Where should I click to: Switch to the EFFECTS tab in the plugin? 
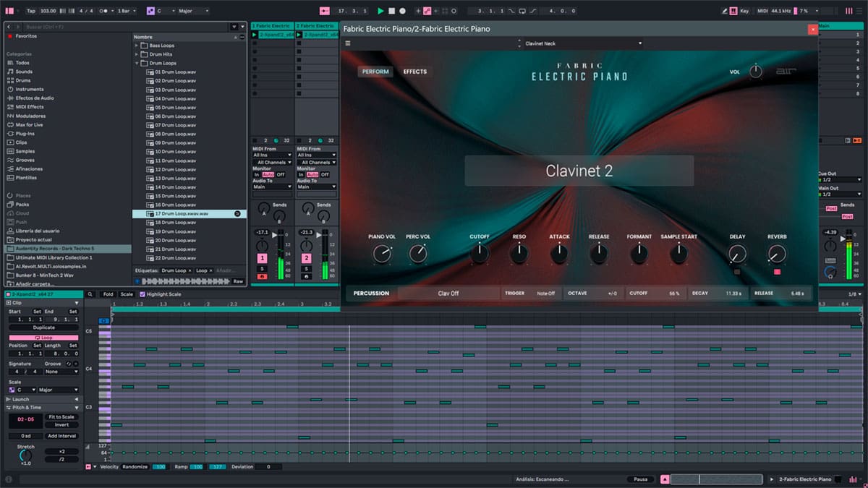point(415,72)
